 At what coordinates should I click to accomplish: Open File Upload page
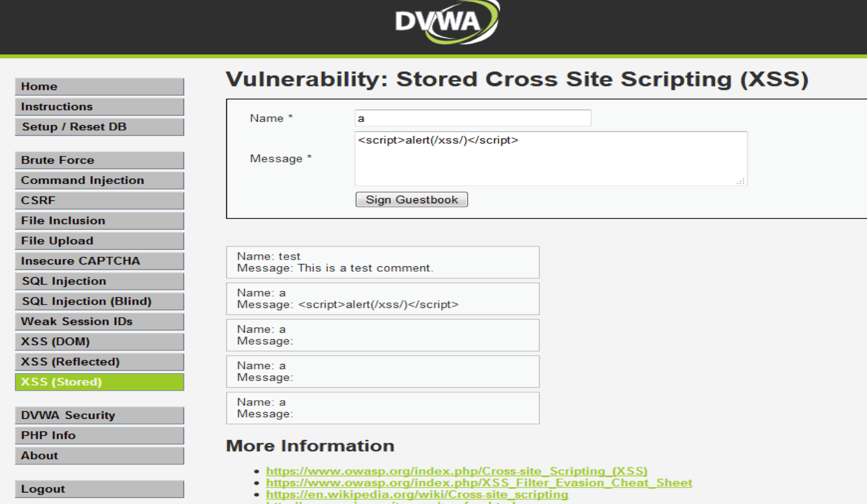(100, 241)
